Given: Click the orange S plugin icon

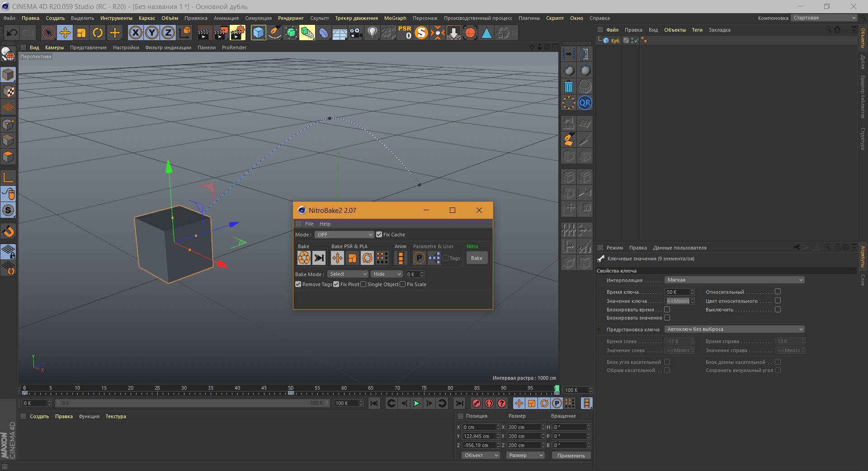Looking at the screenshot, I should (421, 33).
